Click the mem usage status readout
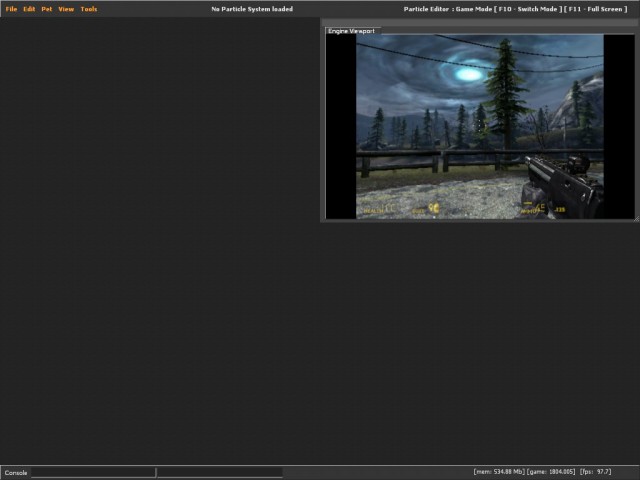The height and width of the screenshot is (480, 640). pos(499,472)
